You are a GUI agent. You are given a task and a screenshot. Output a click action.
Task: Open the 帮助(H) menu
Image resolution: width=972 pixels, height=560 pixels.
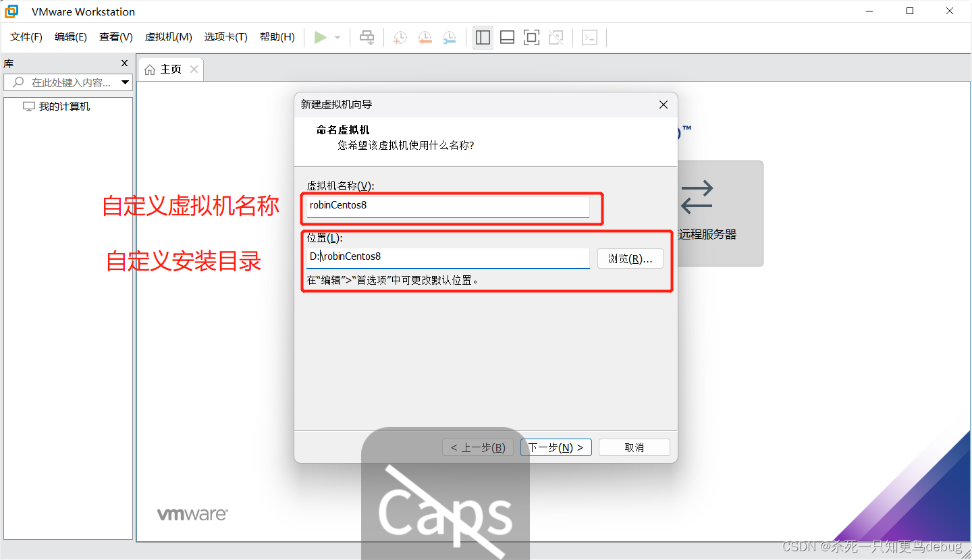(x=277, y=37)
